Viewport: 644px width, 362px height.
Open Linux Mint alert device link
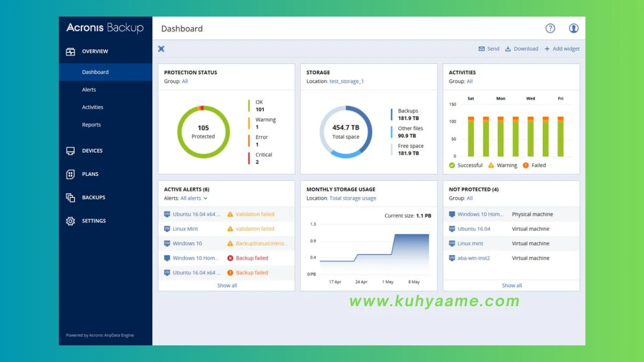[x=186, y=229]
